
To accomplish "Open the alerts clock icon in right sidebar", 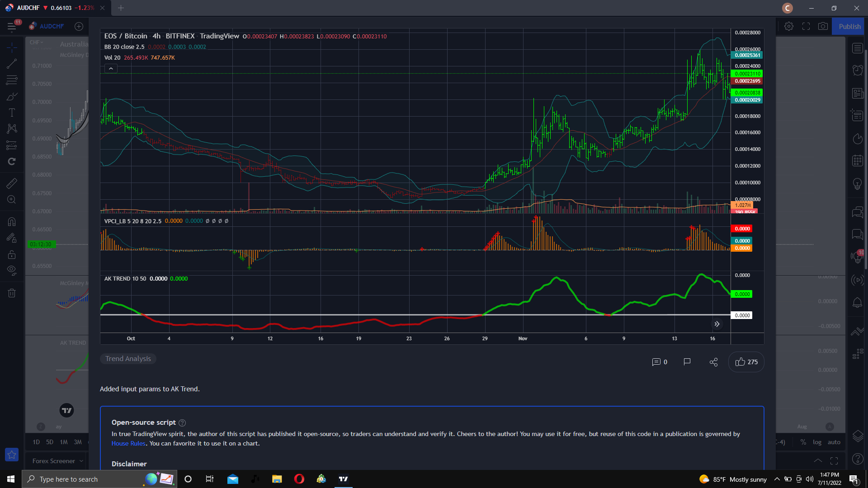I will tap(858, 70).
